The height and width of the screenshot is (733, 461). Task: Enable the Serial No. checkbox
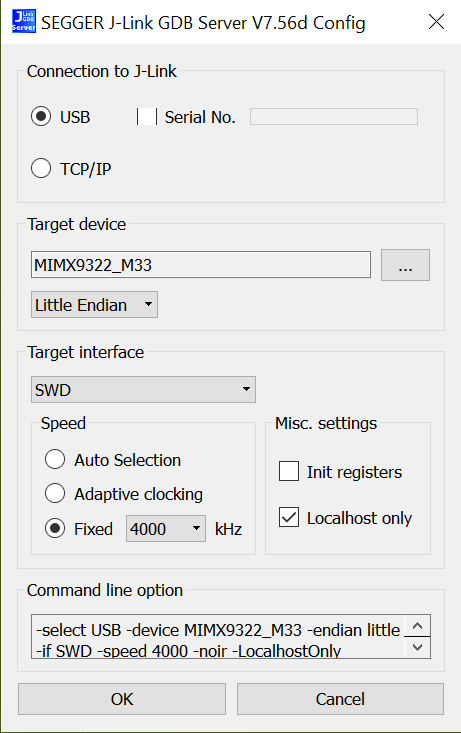pos(147,116)
